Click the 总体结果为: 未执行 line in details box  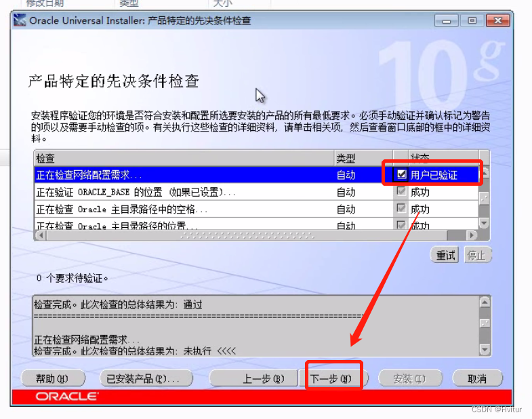(135, 351)
